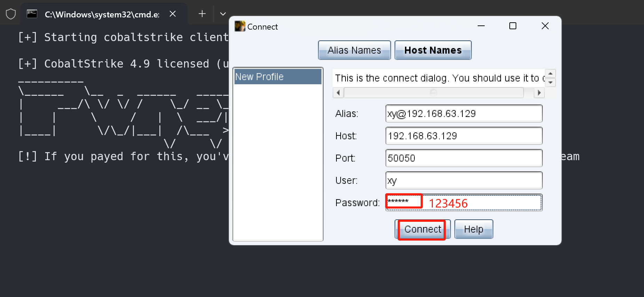
Task: Click the 'Starting cobaltstrike client' terminal line
Action: [x=123, y=37]
